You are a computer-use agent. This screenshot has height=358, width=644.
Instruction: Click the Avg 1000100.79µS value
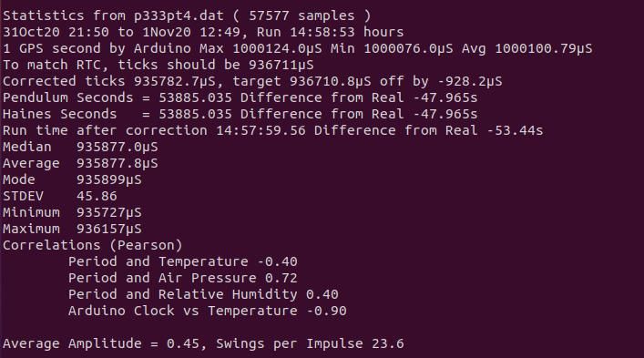pos(526,48)
